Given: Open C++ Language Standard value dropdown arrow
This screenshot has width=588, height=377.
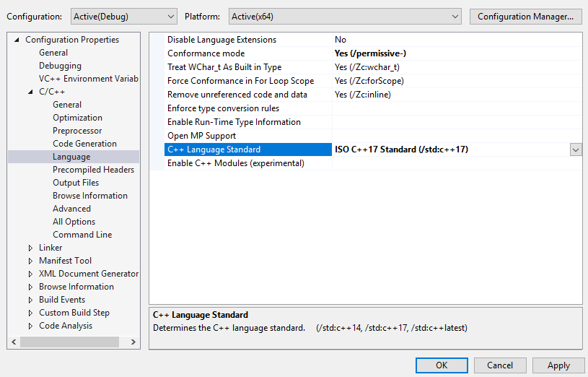Looking at the screenshot, I should pyautogui.click(x=576, y=149).
